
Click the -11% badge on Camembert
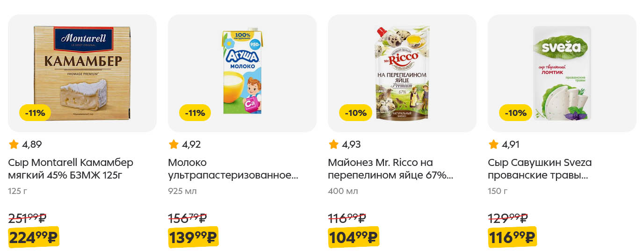tap(35, 113)
